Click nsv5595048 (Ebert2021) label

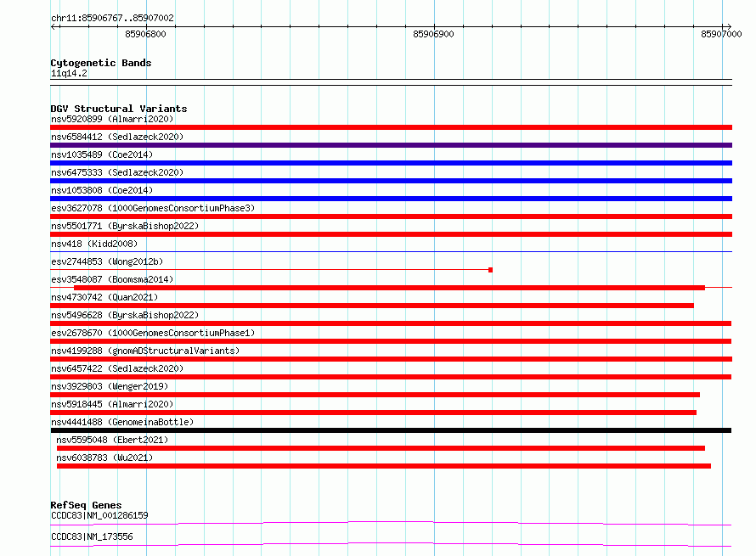pos(112,440)
